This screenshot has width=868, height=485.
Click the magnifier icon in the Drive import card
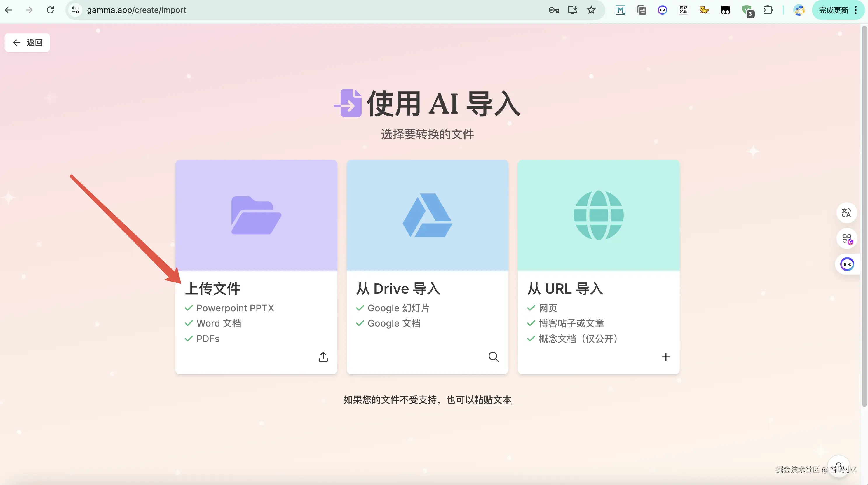494,357
